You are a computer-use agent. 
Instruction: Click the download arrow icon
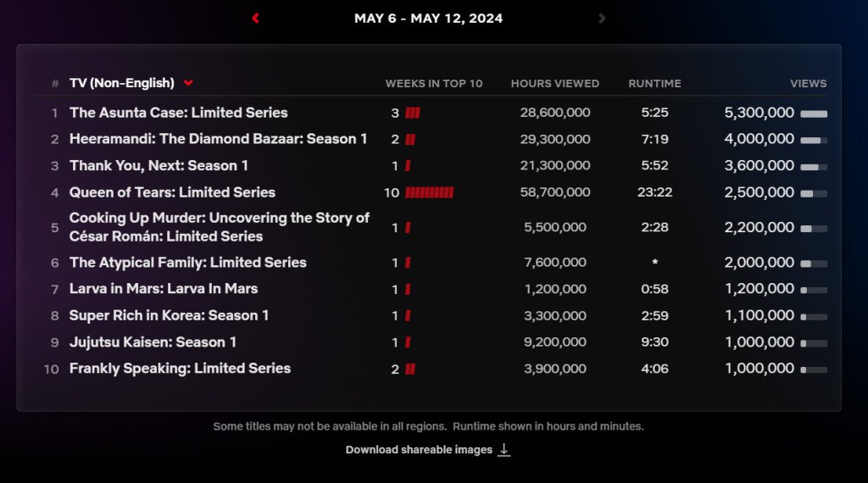(x=504, y=450)
